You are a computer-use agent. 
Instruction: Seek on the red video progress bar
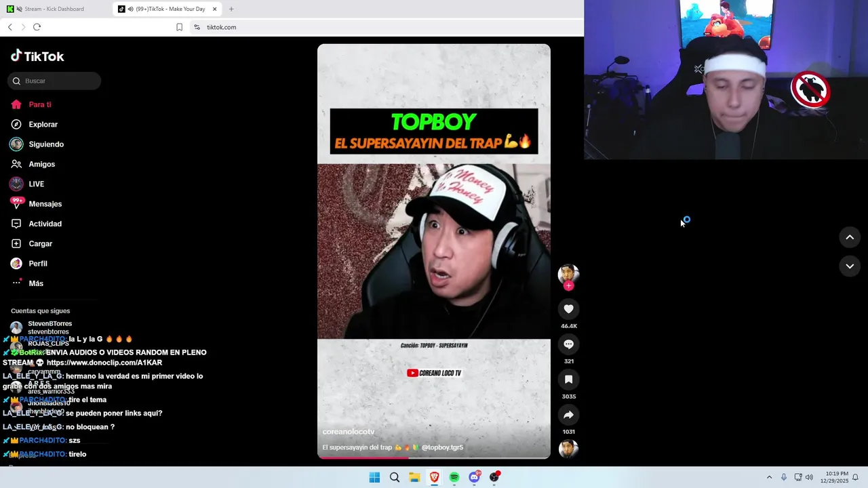[x=434, y=457]
